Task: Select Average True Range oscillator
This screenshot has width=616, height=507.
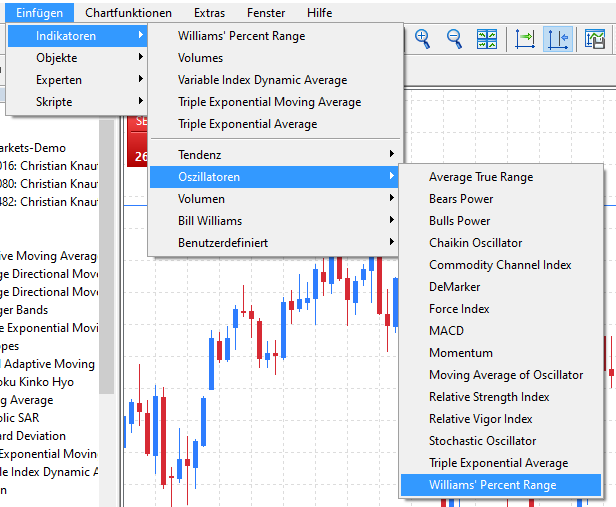Action: click(501, 177)
